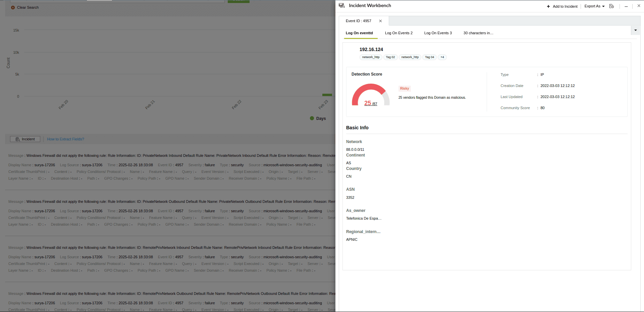644x312 pixels.
Task: Click the ASN value 3352
Action: point(350,197)
